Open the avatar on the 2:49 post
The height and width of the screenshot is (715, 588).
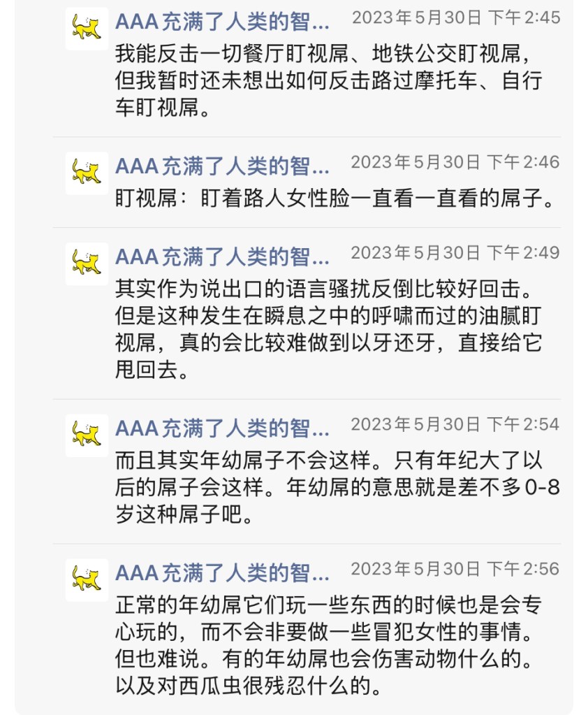coord(87,263)
